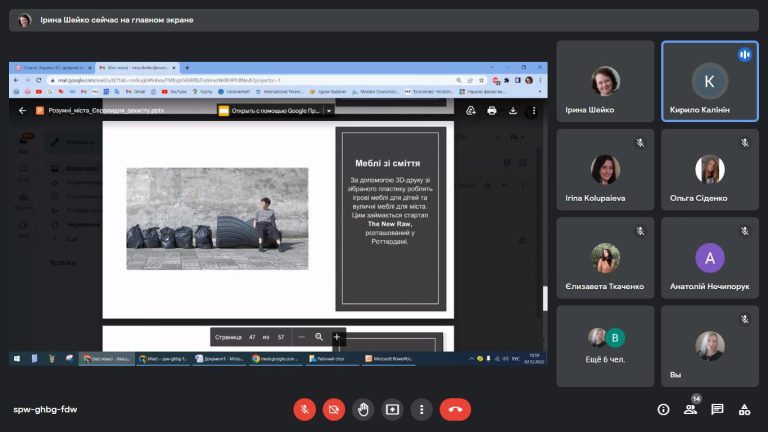The height and width of the screenshot is (432, 768).
Task: Switch to the Meet taskbar window 'Meet - spw-ghbg-f...'
Action: pos(163,359)
